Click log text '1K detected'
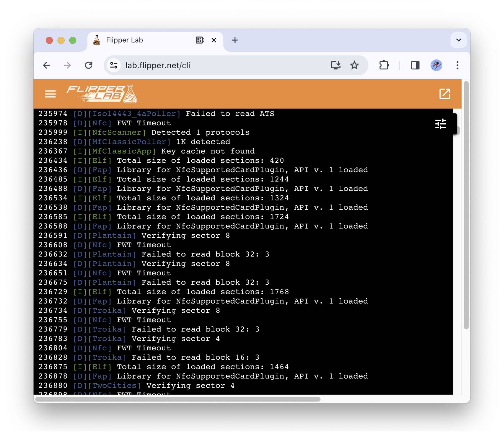 (203, 142)
